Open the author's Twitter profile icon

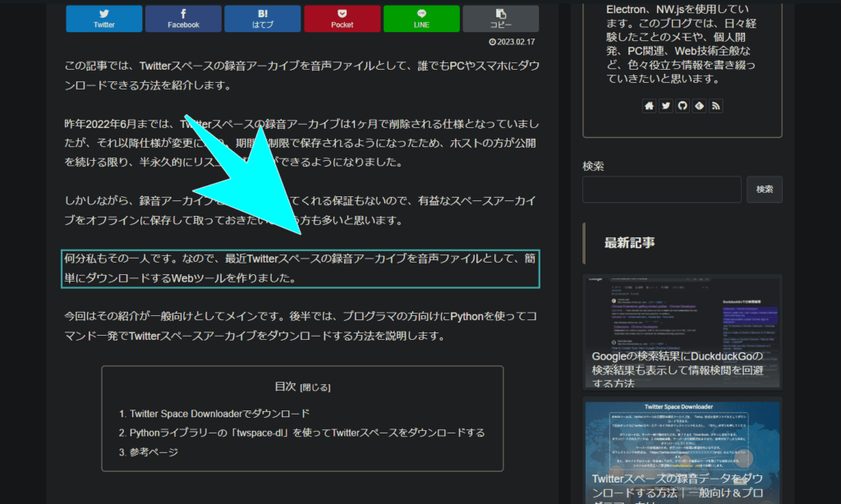pos(666,106)
